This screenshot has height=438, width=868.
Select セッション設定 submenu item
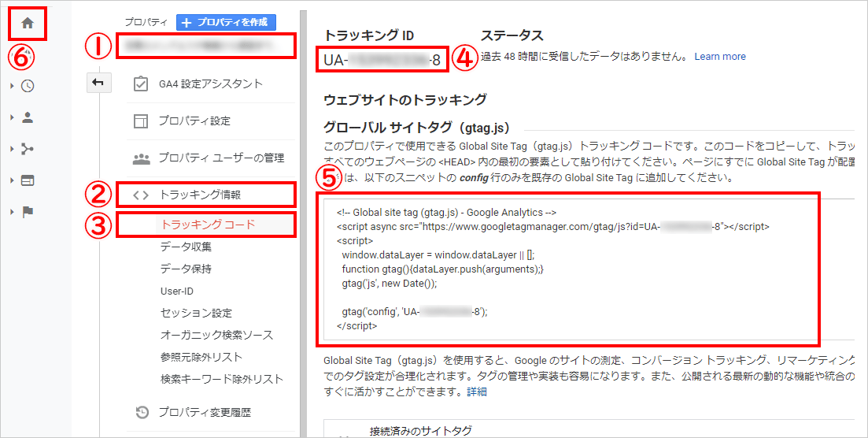(197, 314)
